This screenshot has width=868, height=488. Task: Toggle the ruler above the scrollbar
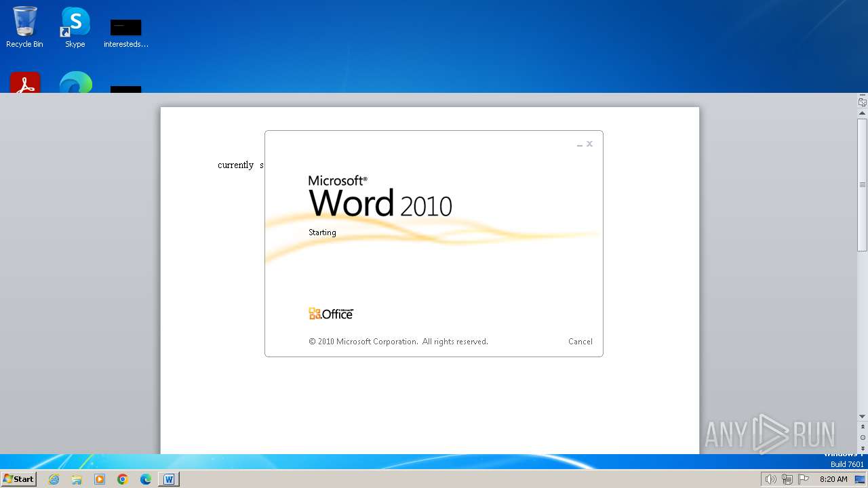[863, 102]
